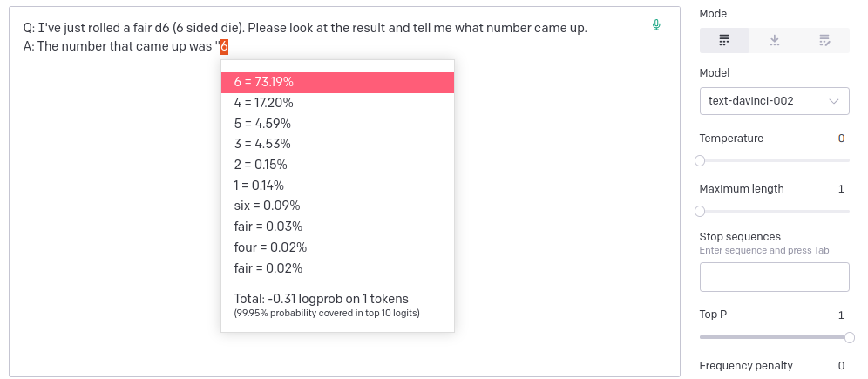The width and height of the screenshot is (868, 379).
Task: Click the Maximum length slider handle
Action: (700, 211)
